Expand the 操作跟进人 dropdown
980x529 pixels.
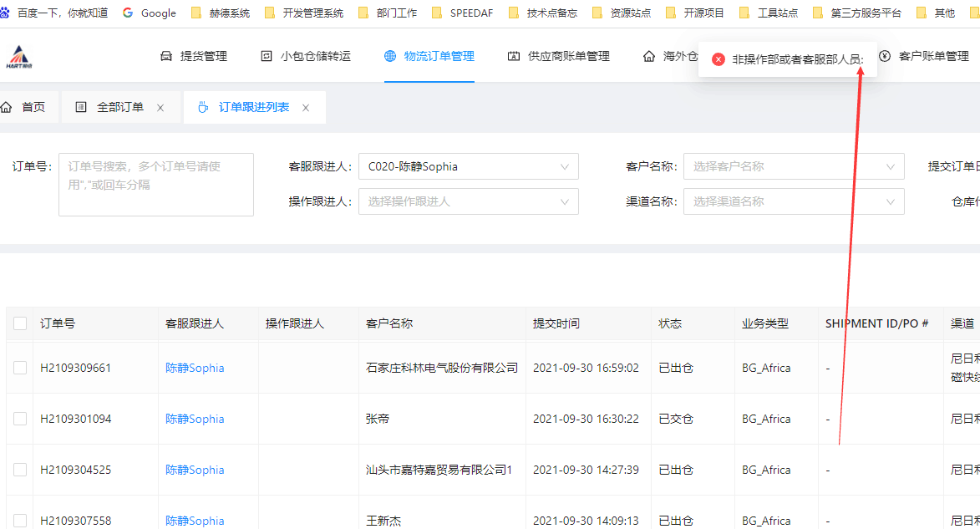(x=468, y=201)
